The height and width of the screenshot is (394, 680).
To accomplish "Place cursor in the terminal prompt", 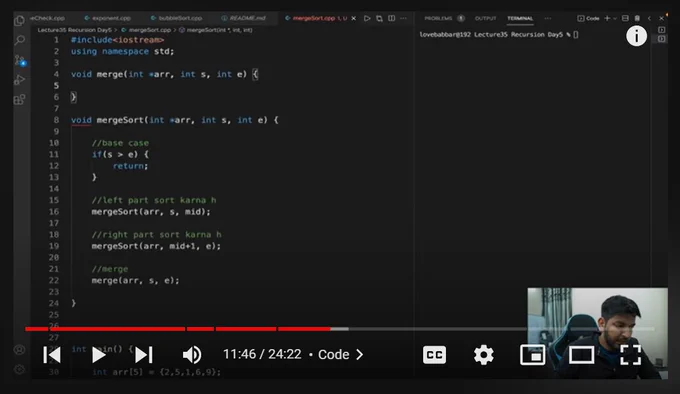I will 576,35.
